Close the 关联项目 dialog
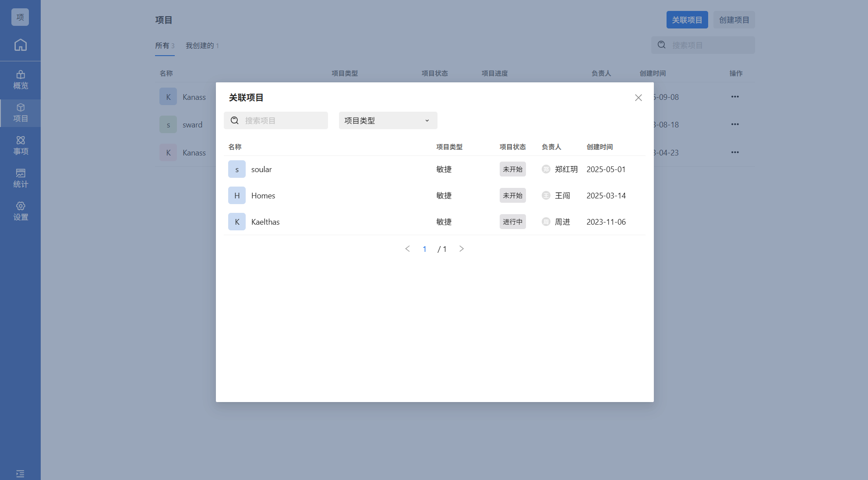 [x=638, y=98]
